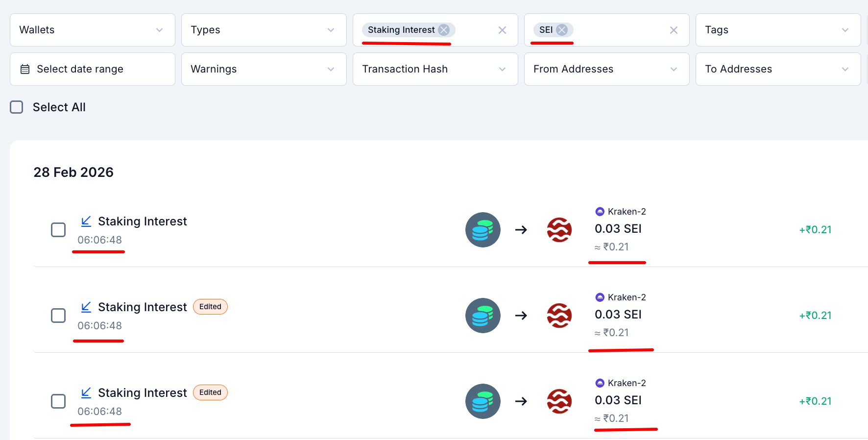Check the Select All checkbox
Screen dimensions: 868x440
pyautogui.click(x=17, y=107)
